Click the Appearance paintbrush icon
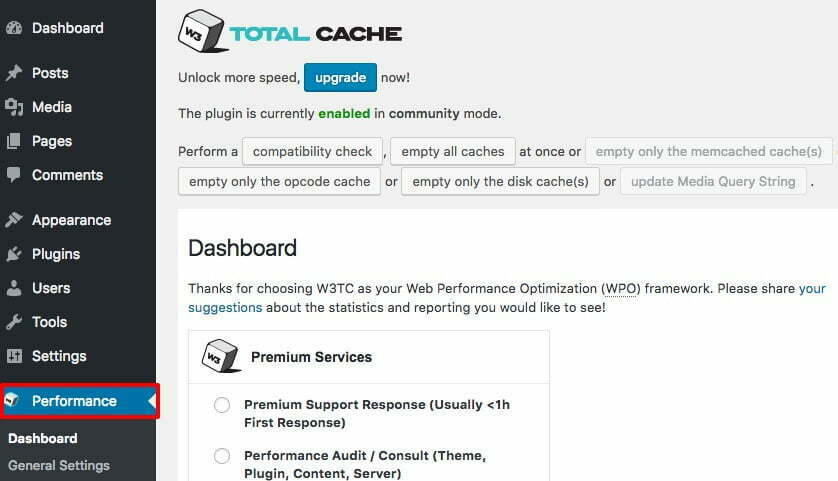Screen dimensions: 838x481 [14, 220]
